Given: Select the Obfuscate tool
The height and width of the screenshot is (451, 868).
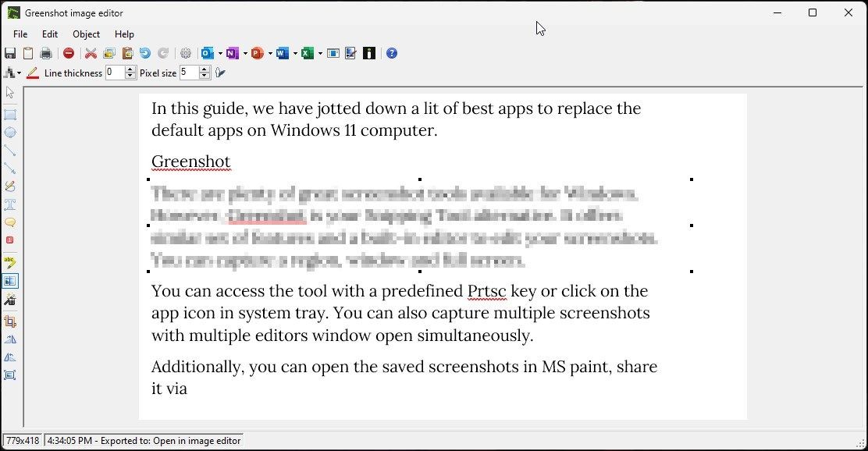Looking at the screenshot, I should click(10, 281).
